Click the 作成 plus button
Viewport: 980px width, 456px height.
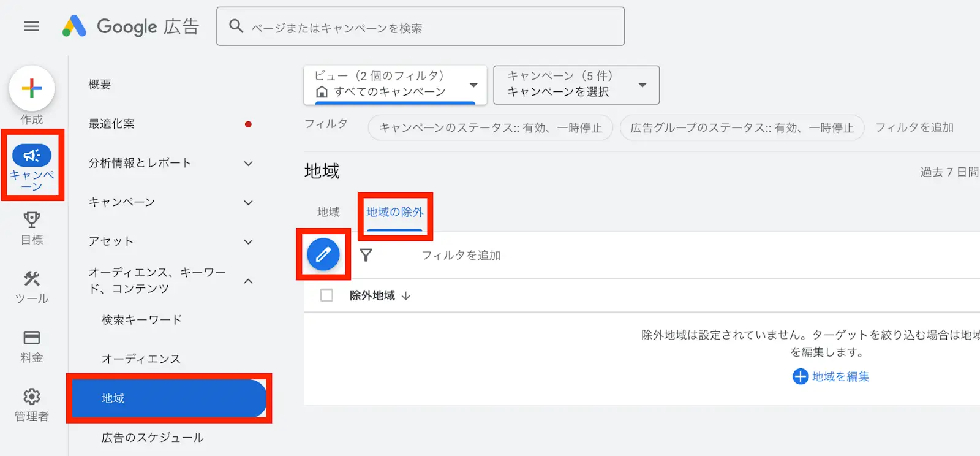click(32, 88)
